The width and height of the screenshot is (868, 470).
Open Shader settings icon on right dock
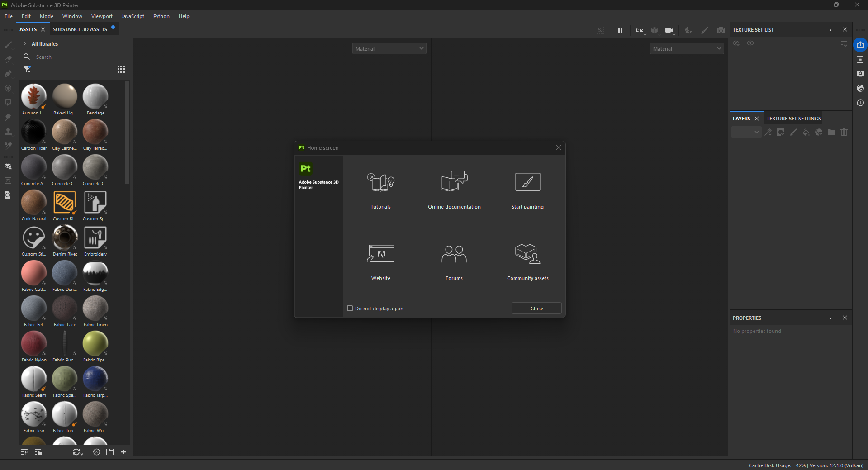click(860, 88)
